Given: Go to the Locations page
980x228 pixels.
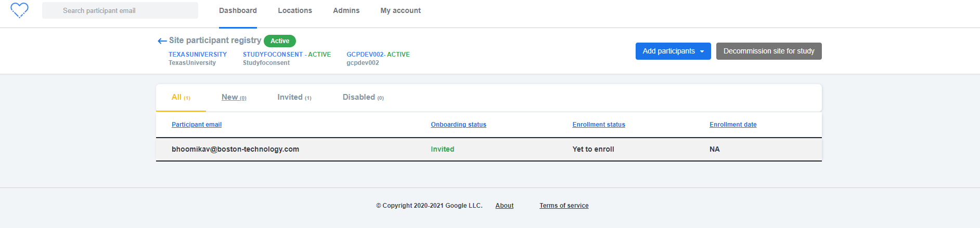Looking at the screenshot, I should [x=294, y=10].
